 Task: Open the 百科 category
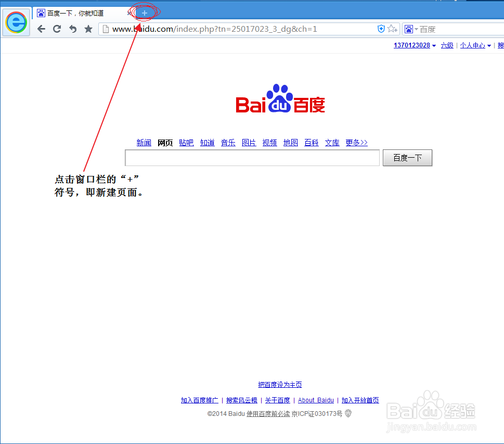coord(312,143)
